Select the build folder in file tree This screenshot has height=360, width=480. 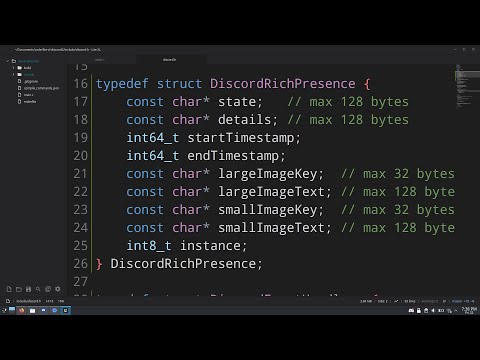(27, 68)
